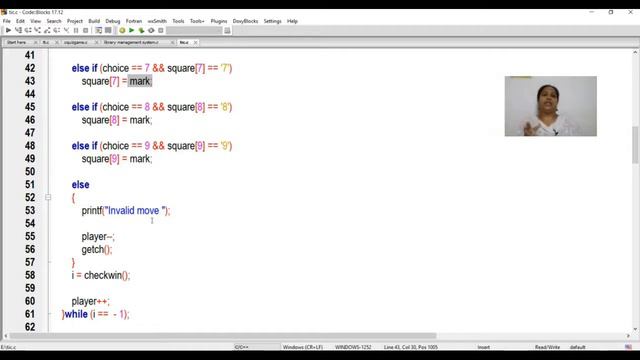Close the squigame.c tab

(96, 42)
